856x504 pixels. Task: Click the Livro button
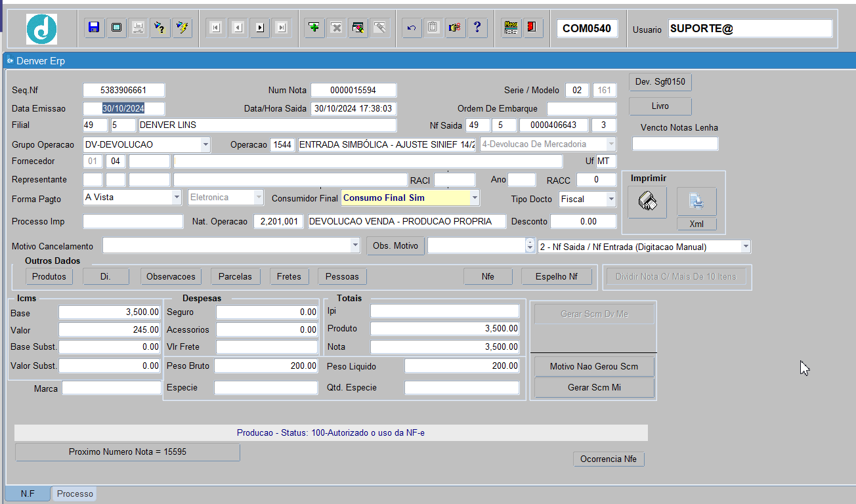(x=660, y=106)
